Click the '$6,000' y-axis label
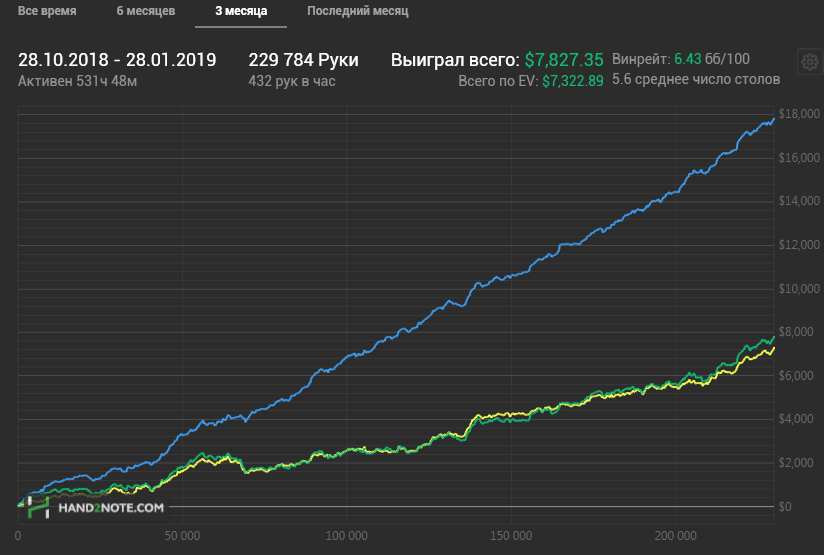This screenshot has width=824, height=555. click(x=796, y=376)
